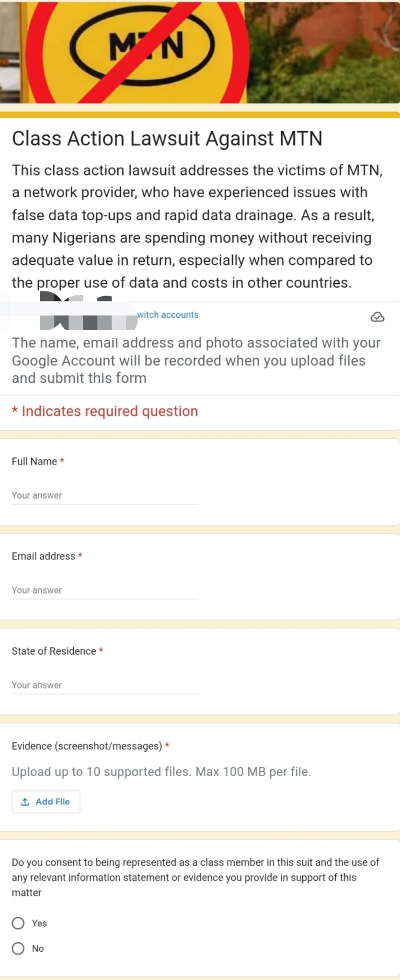Click the Evidence (screenshot/messages) question label
The image size is (400, 980).
87,746
